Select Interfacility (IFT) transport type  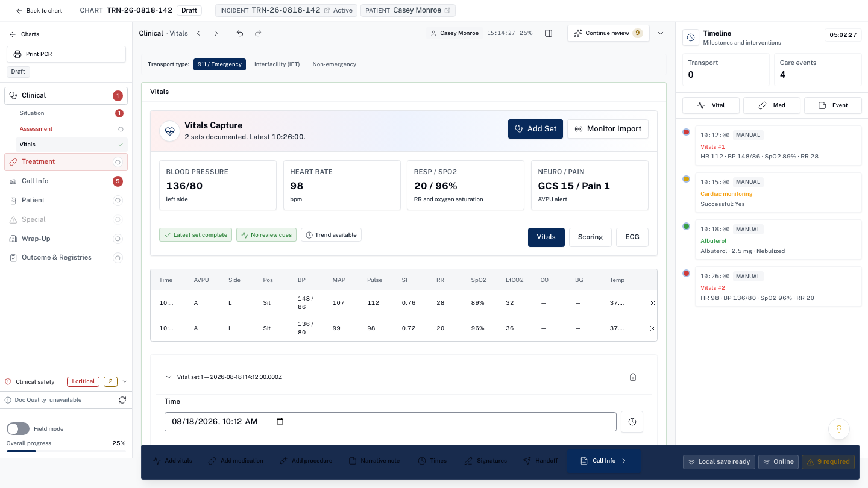[x=277, y=64]
